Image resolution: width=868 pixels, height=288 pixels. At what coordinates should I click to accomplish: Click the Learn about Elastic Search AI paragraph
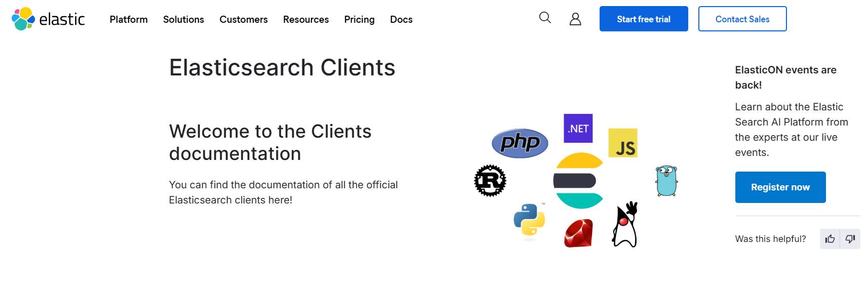pyautogui.click(x=792, y=130)
